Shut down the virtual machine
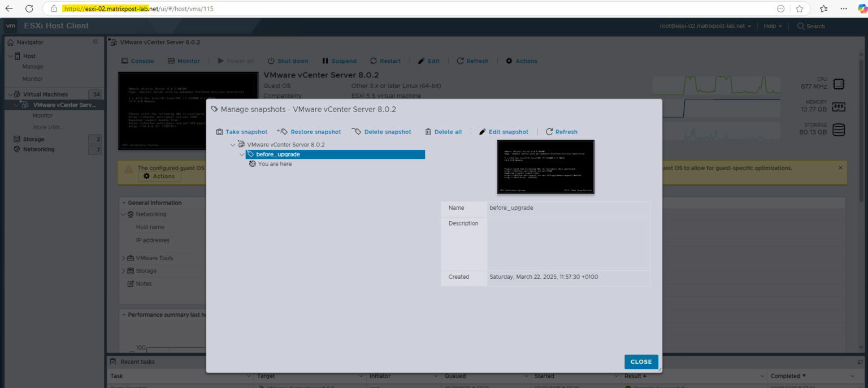Viewport: 868px width, 388px height. coord(288,61)
